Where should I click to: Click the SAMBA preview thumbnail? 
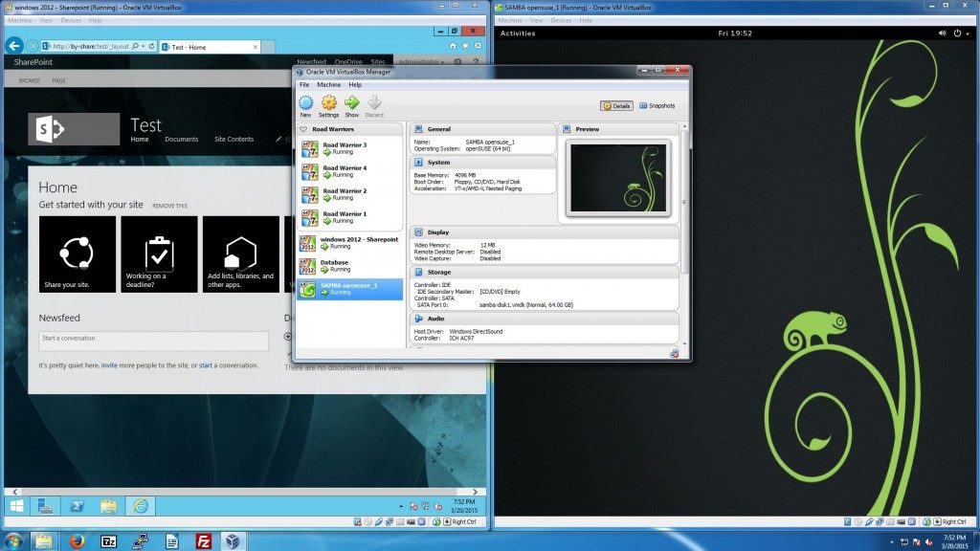(618, 178)
